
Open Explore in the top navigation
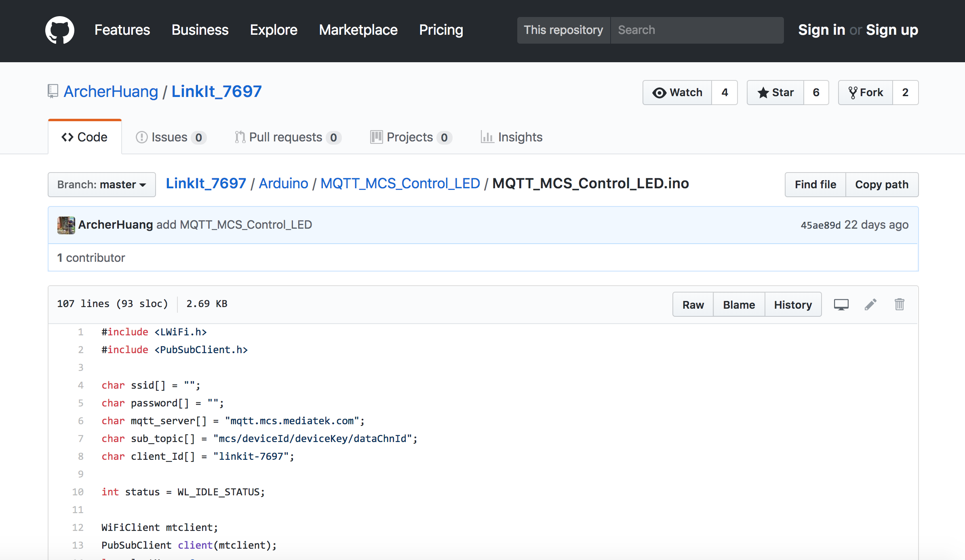click(x=274, y=30)
